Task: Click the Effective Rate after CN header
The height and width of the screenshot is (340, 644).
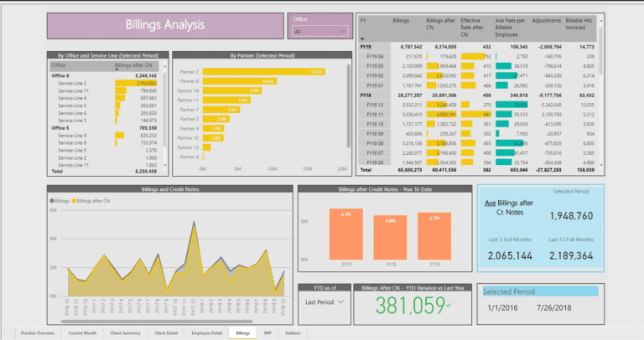Action: coord(472,28)
